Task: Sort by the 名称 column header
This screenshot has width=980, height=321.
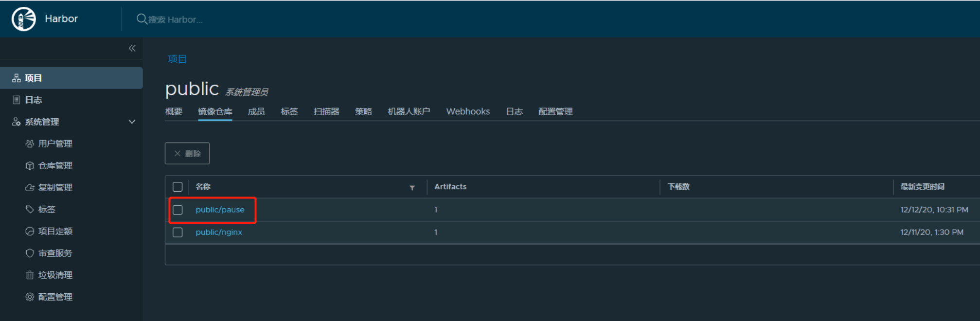Action: tap(203, 187)
